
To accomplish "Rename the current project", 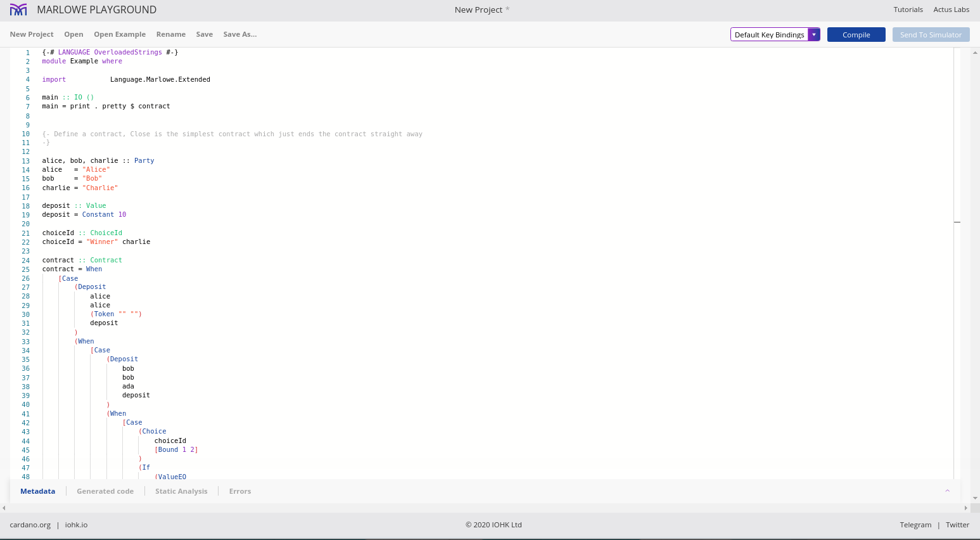I will 171,34.
